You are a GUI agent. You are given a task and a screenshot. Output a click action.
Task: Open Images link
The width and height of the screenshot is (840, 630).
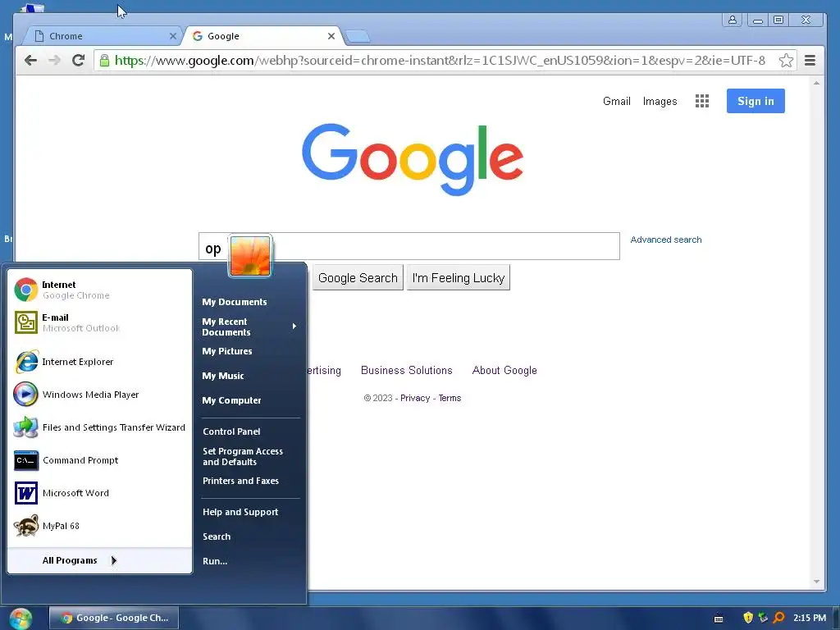click(660, 101)
